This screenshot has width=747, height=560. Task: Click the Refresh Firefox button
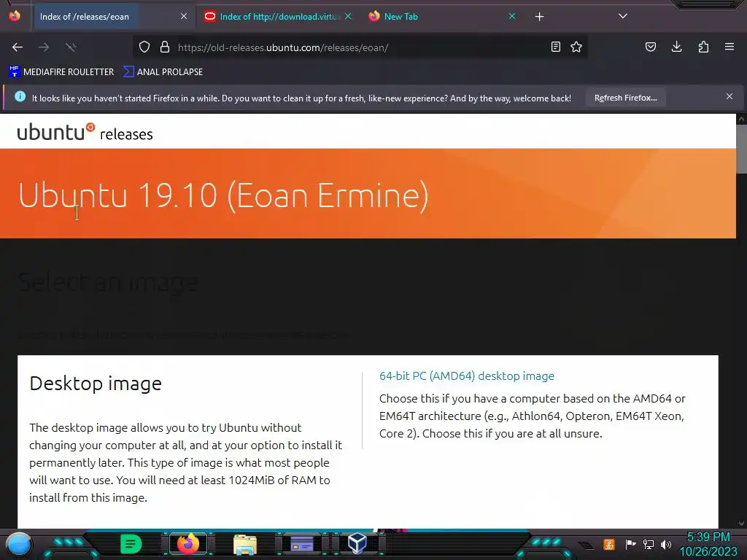pyautogui.click(x=625, y=98)
